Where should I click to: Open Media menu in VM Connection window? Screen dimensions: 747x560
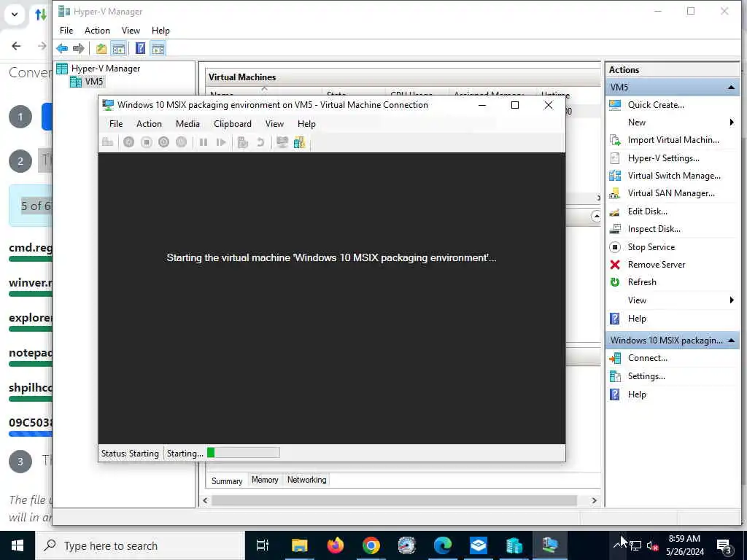[187, 124]
